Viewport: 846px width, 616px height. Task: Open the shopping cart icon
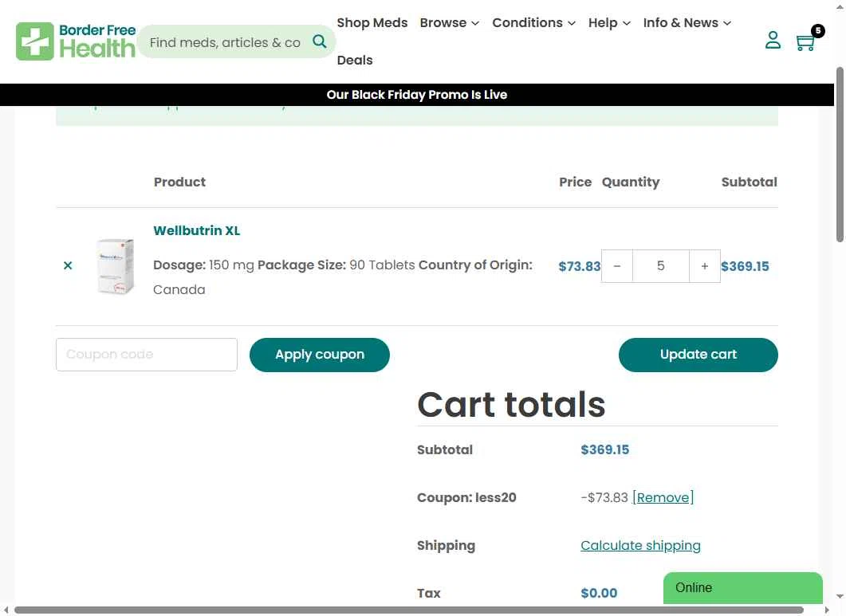805,42
